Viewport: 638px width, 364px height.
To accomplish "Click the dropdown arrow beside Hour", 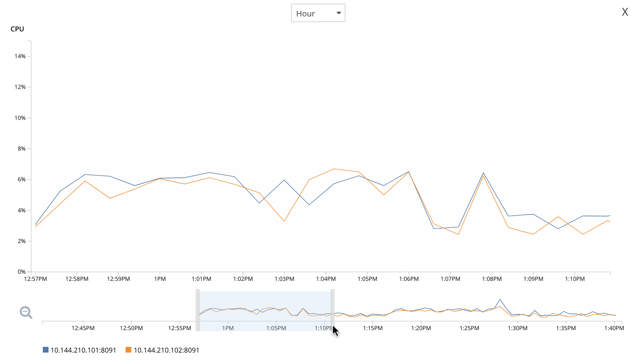I will point(339,13).
